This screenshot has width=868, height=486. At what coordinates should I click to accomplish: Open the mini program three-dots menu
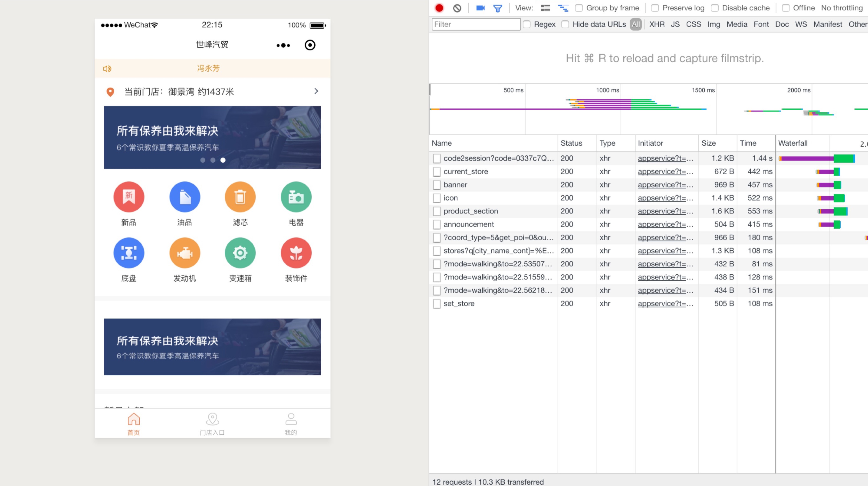[x=283, y=45]
